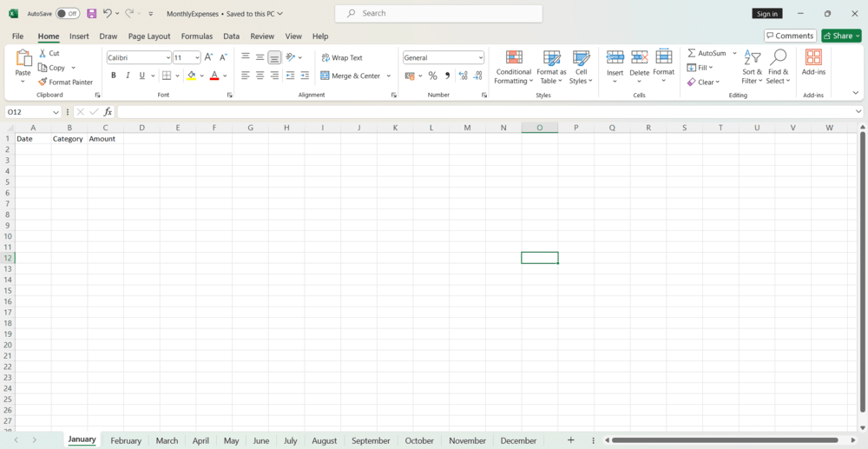Select column header O

click(x=540, y=128)
